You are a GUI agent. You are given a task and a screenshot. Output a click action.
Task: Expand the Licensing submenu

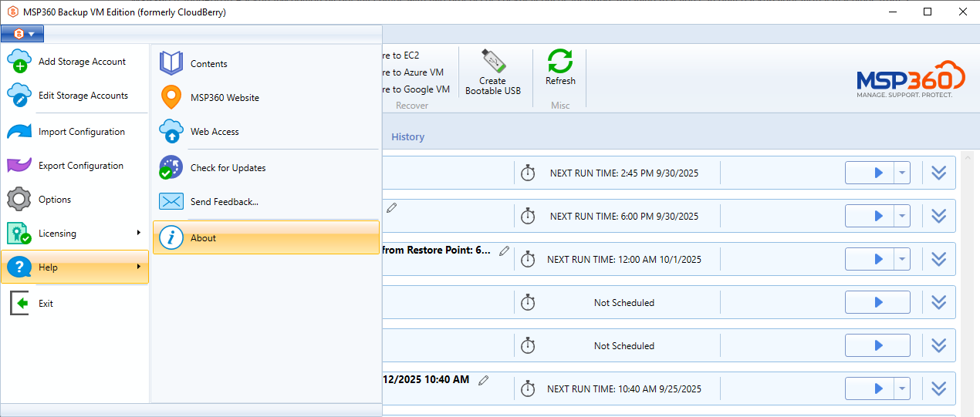(75, 234)
